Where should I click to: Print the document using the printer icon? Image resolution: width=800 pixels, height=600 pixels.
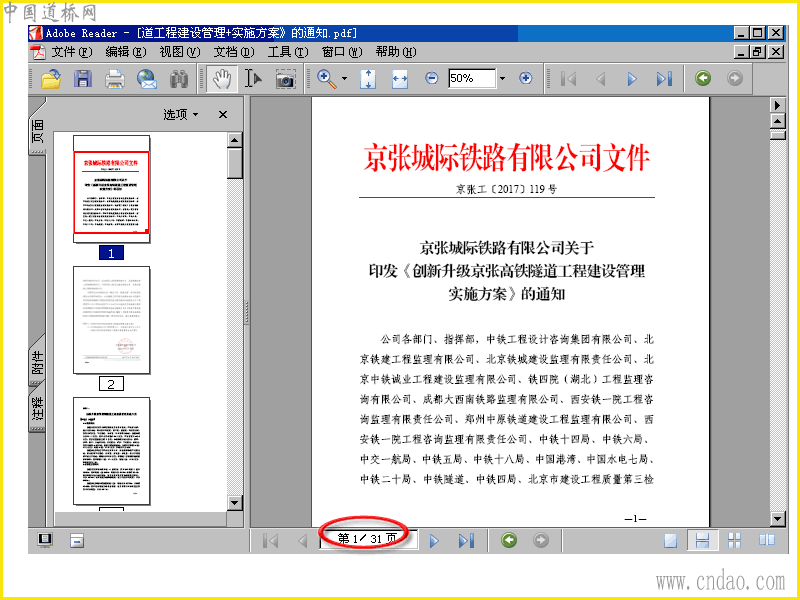click(x=115, y=79)
